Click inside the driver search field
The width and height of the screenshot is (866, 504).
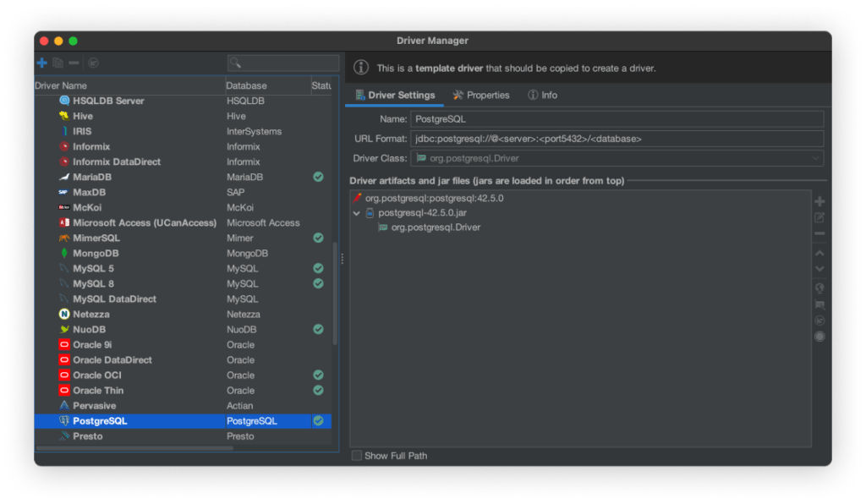(x=282, y=63)
